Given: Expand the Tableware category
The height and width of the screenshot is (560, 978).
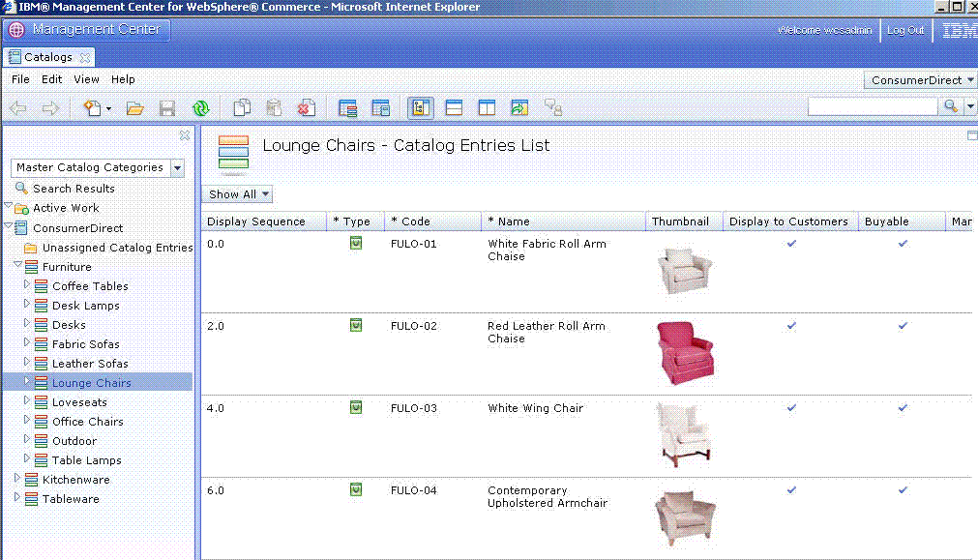Looking at the screenshot, I should pyautogui.click(x=16, y=497).
